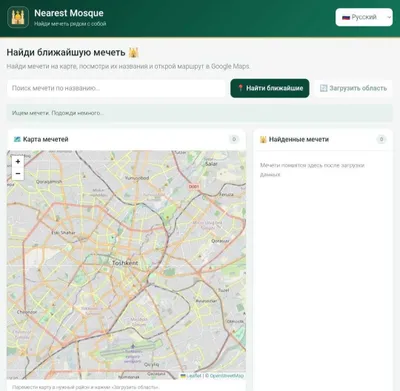Click the Найди ближайшую мечеть heading

coord(66,52)
